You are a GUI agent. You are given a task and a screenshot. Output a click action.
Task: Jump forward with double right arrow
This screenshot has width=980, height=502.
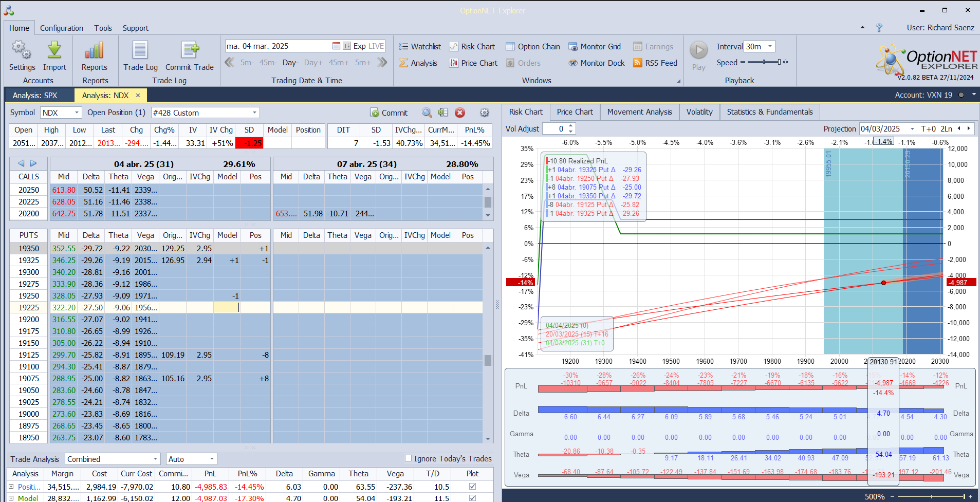(x=382, y=62)
